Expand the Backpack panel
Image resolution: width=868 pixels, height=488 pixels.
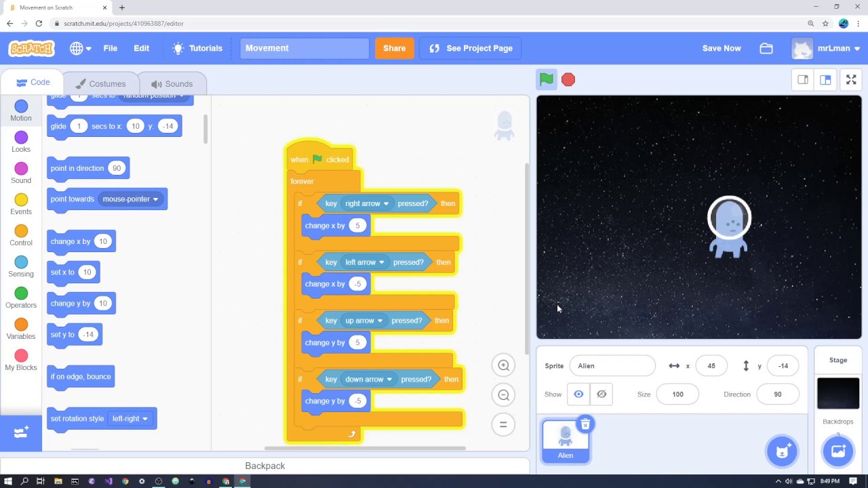pos(264,466)
